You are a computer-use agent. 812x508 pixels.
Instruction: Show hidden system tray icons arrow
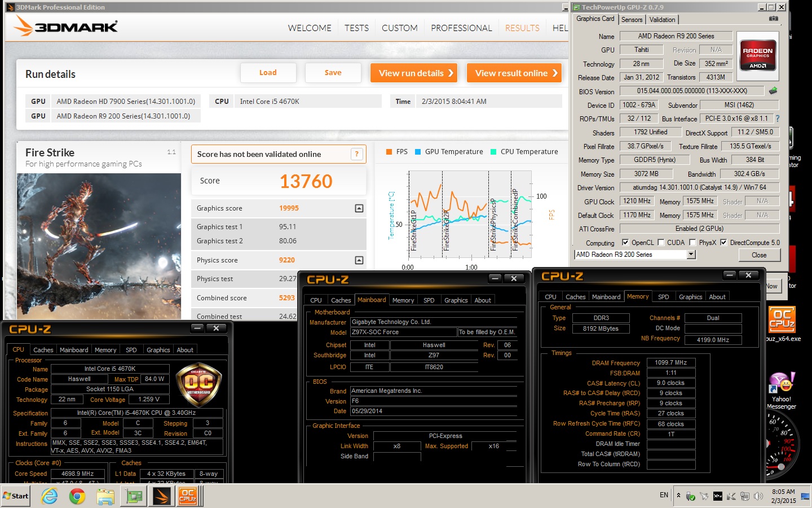678,496
